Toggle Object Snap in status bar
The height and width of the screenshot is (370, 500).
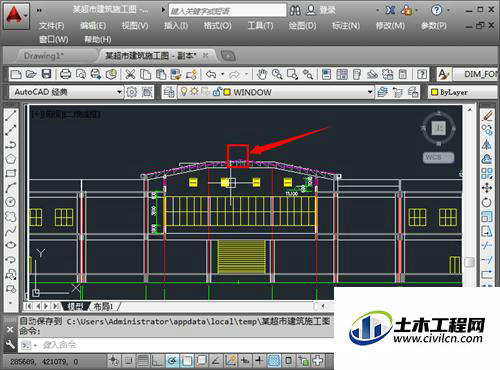pyautogui.click(x=187, y=361)
